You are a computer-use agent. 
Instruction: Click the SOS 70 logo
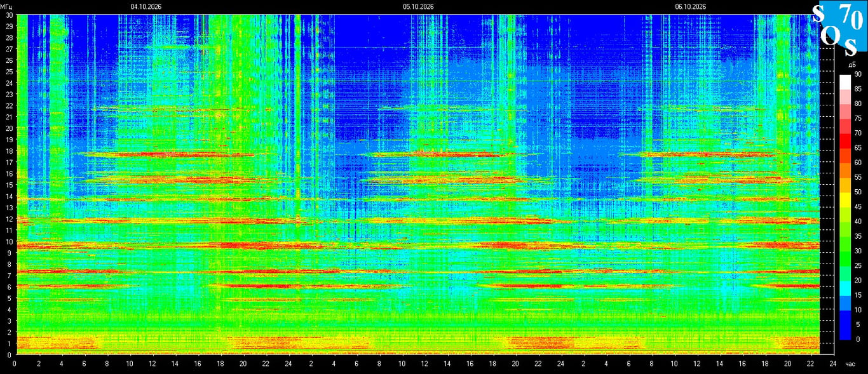(x=839, y=29)
